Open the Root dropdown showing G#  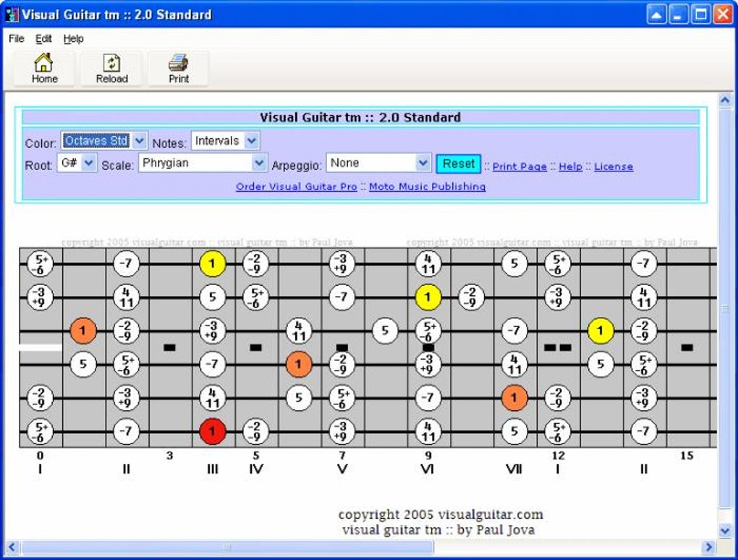coord(77,163)
